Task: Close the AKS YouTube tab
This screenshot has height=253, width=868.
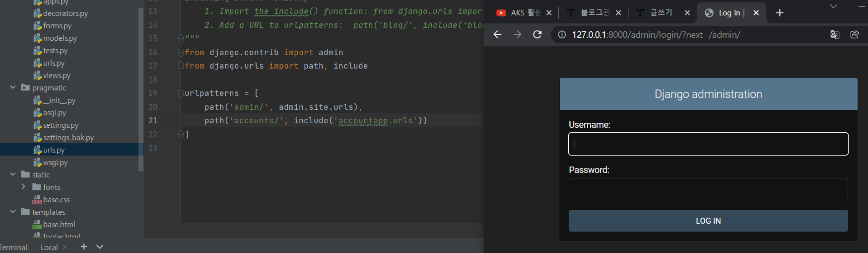Action: tap(549, 13)
